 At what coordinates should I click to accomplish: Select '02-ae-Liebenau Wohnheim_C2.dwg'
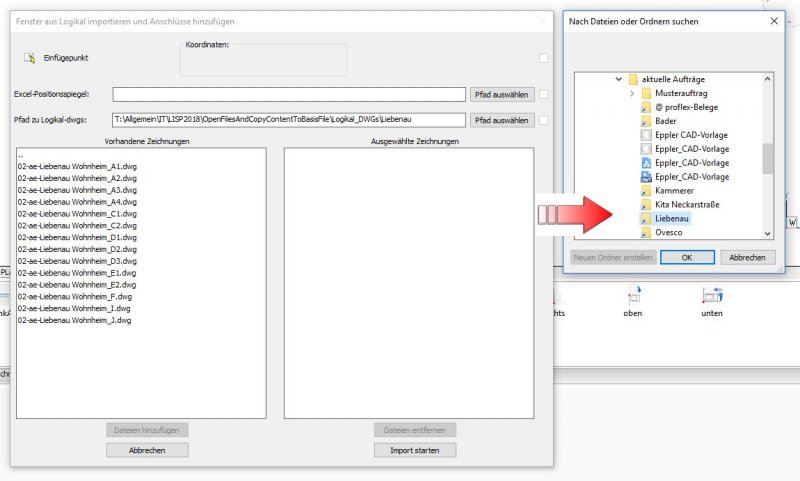pyautogui.click(x=78, y=225)
